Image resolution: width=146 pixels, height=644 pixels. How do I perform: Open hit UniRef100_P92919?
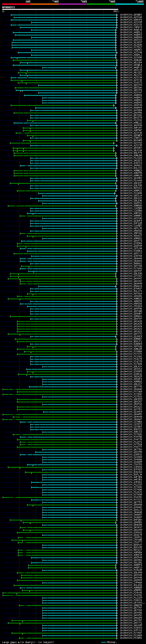point(131,306)
